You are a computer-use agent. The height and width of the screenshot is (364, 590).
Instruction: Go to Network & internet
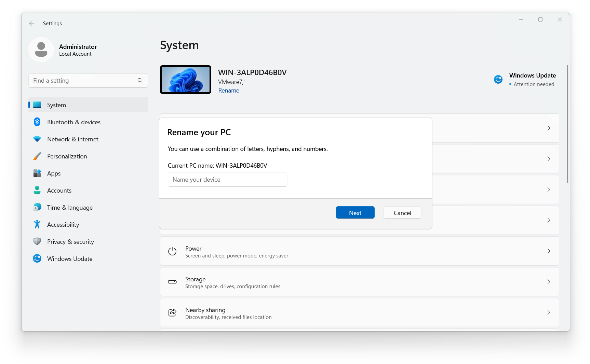coord(88,139)
